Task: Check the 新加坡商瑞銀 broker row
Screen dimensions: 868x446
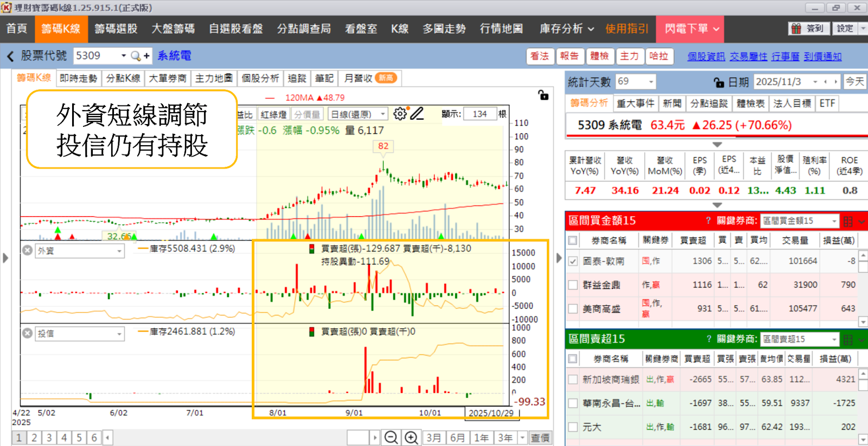Action: coord(573,379)
